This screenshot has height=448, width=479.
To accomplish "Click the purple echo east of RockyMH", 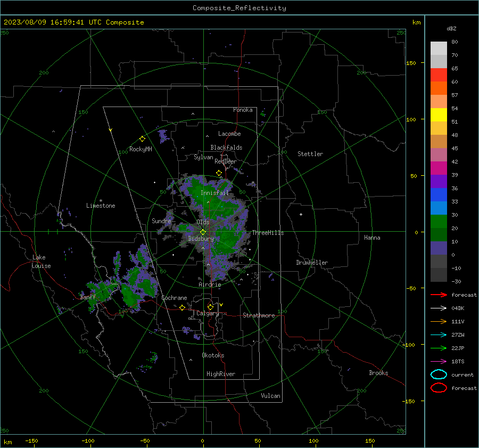I will tap(163, 135).
